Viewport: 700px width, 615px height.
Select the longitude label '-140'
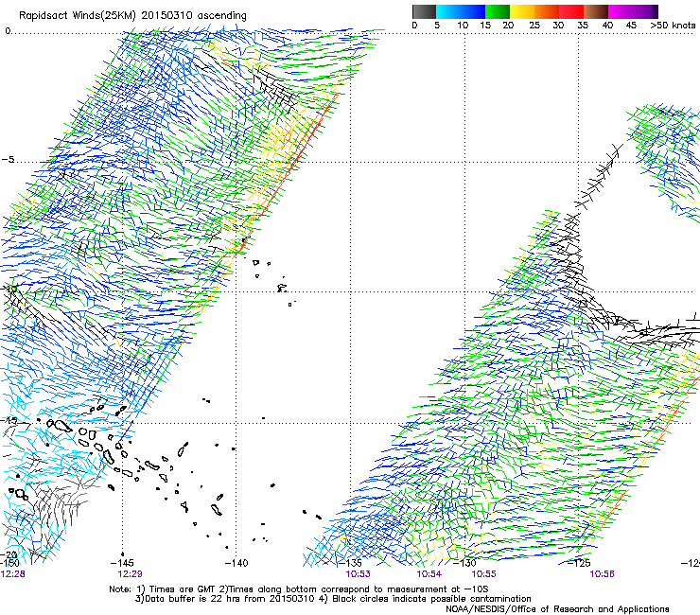click(236, 563)
